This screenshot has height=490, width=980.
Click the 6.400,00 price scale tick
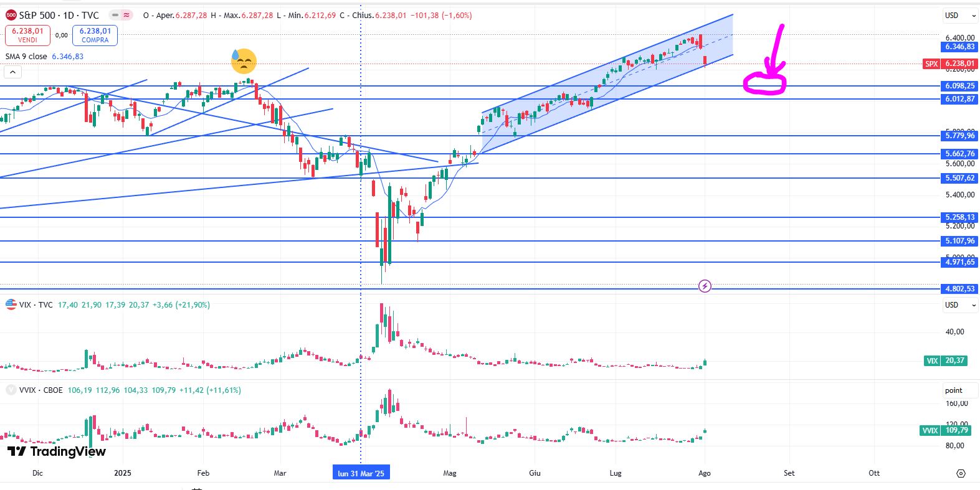pyautogui.click(x=960, y=37)
